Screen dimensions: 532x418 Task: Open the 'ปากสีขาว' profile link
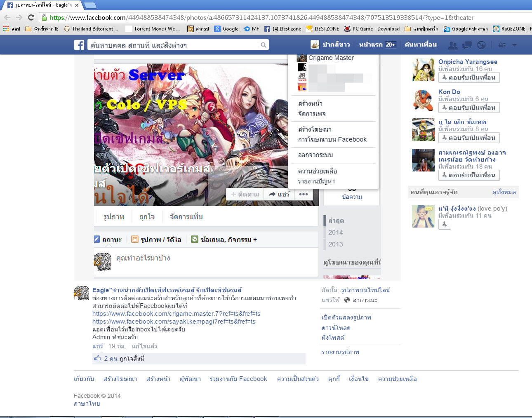coord(330,45)
